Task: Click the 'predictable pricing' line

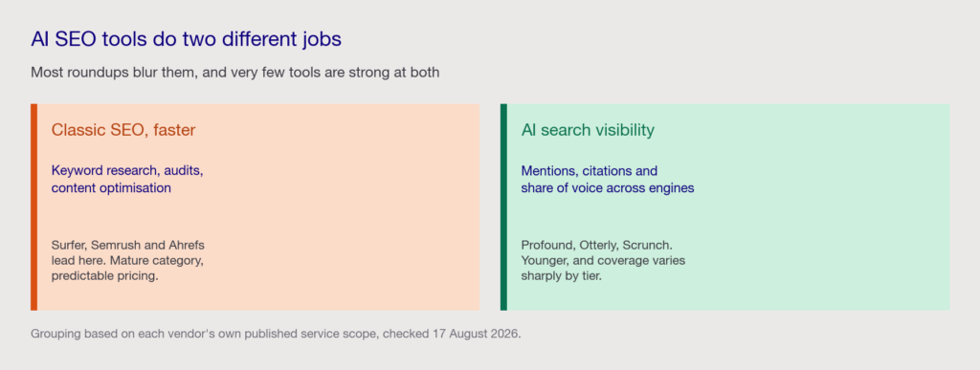Action: click(x=105, y=275)
